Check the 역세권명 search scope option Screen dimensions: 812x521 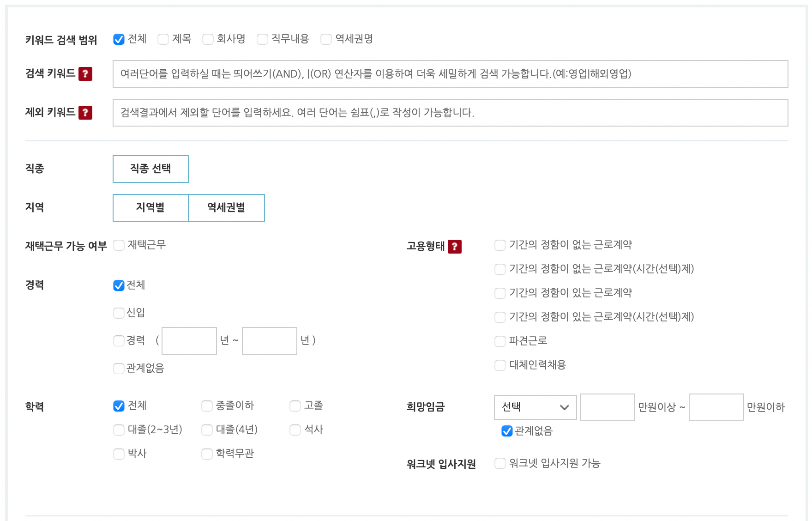[x=326, y=39]
